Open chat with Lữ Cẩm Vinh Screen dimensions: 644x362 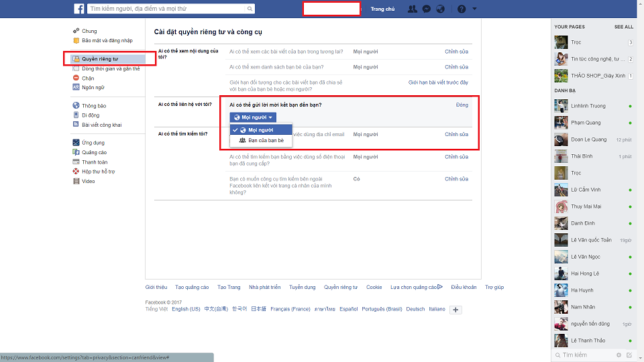(x=594, y=190)
